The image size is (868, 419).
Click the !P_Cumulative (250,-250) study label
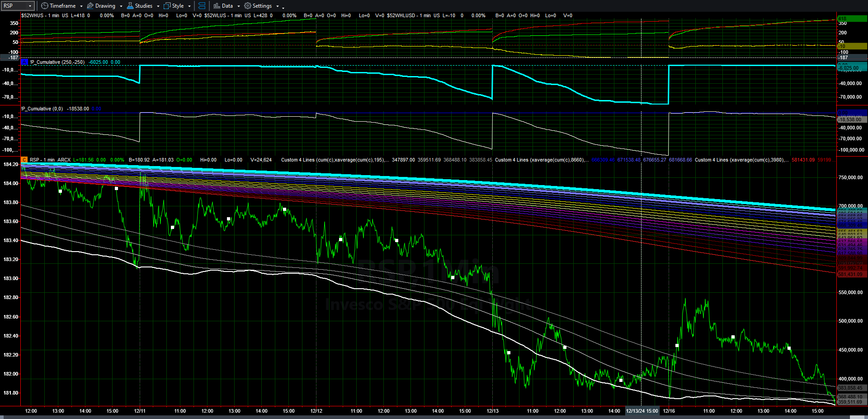[57, 62]
